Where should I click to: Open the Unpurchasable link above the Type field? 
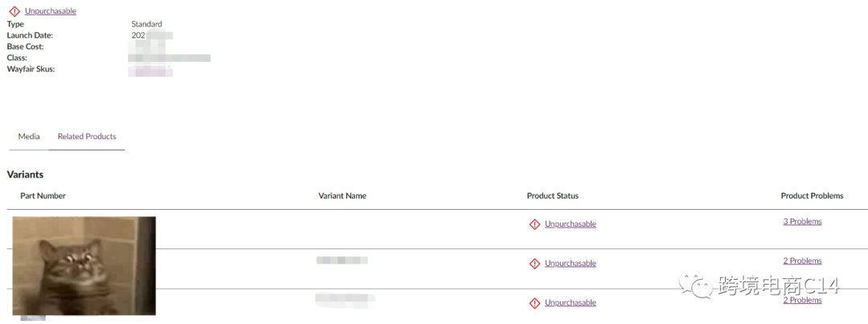pos(51,11)
